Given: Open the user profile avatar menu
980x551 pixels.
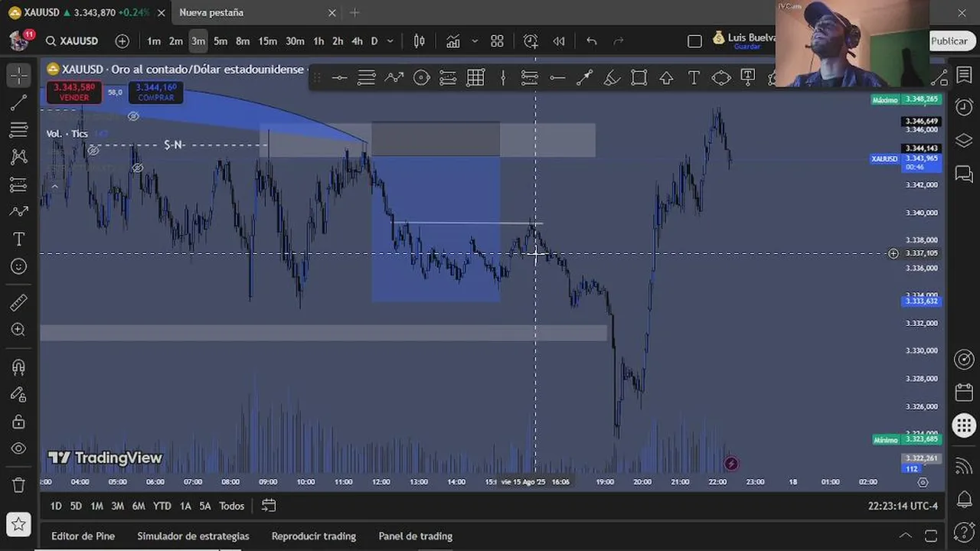Looking at the screenshot, I should point(18,41).
